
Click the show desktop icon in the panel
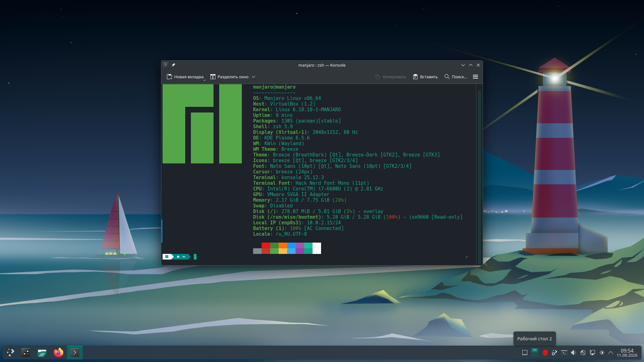525,353
